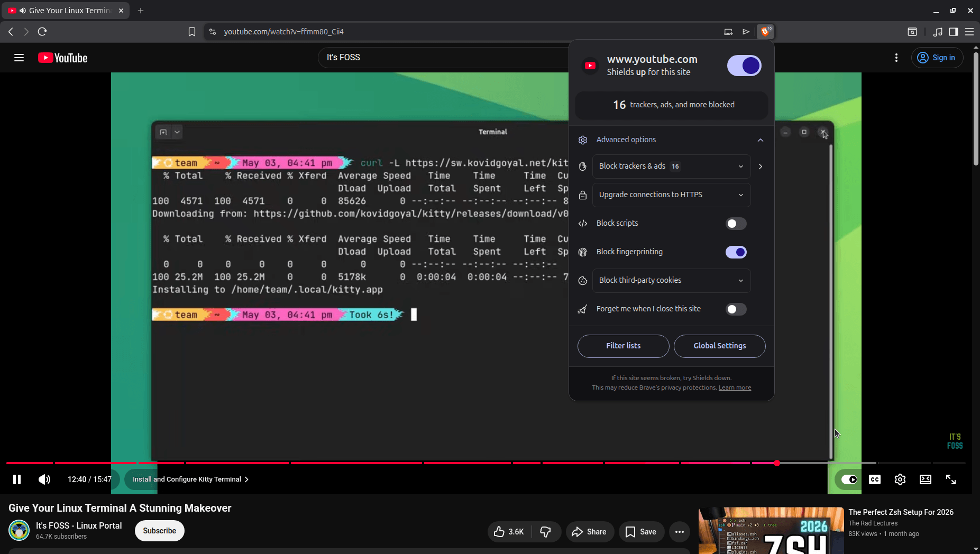Open terminal tab dropdown arrow in video

click(177, 132)
